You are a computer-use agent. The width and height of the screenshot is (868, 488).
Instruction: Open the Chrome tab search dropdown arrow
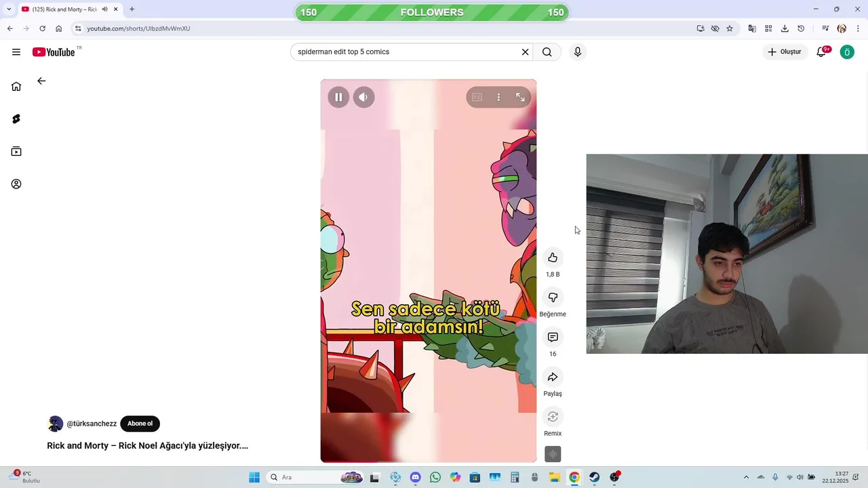tap(9, 9)
